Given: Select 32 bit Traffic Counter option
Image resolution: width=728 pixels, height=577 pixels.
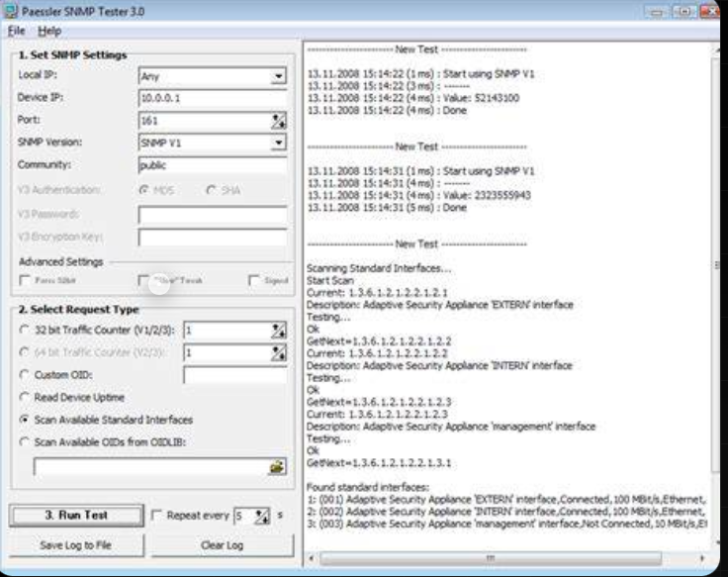Looking at the screenshot, I should [x=24, y=330].
